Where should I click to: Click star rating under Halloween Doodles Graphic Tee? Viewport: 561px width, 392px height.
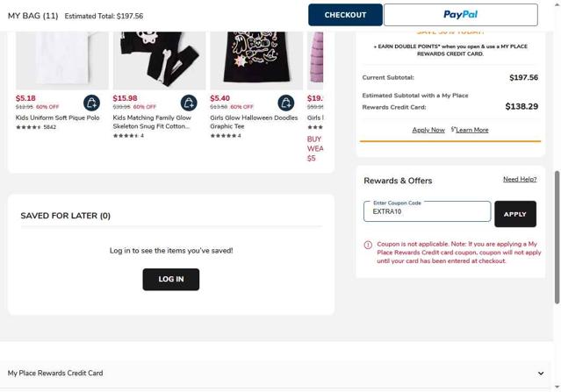(223, 136)
